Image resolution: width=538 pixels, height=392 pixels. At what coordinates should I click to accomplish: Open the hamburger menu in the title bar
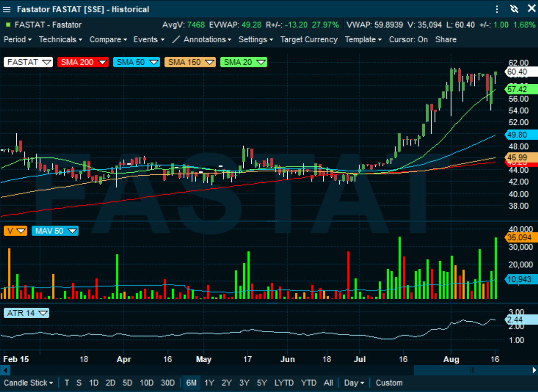7,9
